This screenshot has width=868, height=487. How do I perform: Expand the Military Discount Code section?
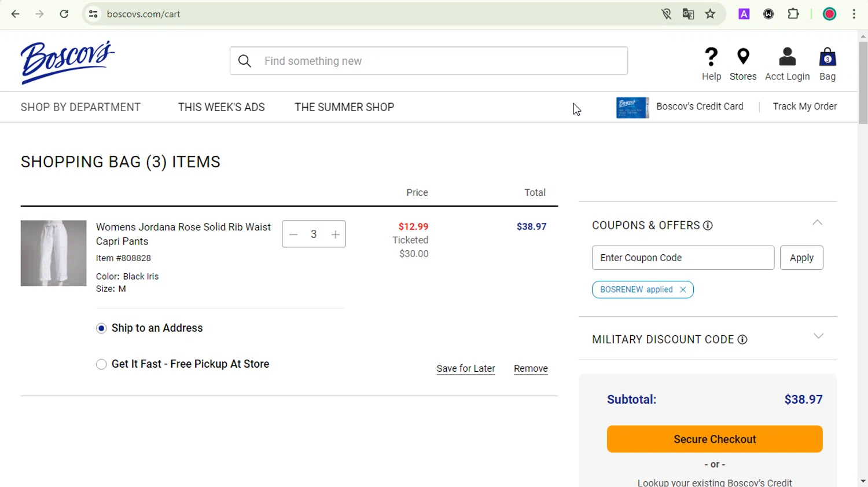818,336
